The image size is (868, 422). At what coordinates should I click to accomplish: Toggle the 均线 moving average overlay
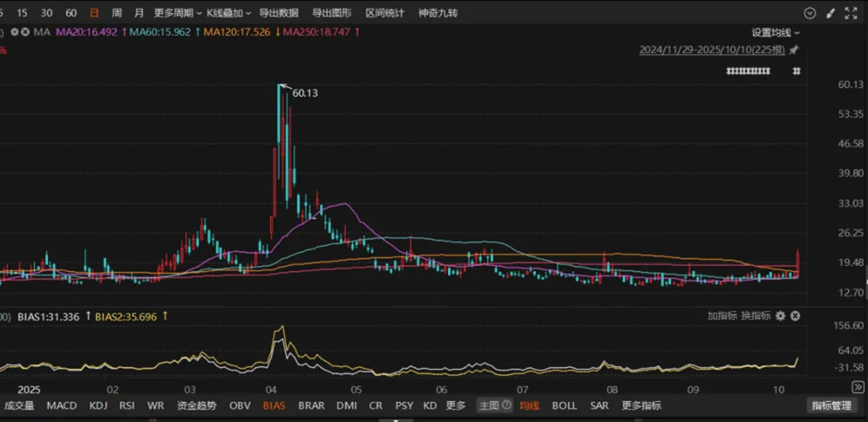530,405
